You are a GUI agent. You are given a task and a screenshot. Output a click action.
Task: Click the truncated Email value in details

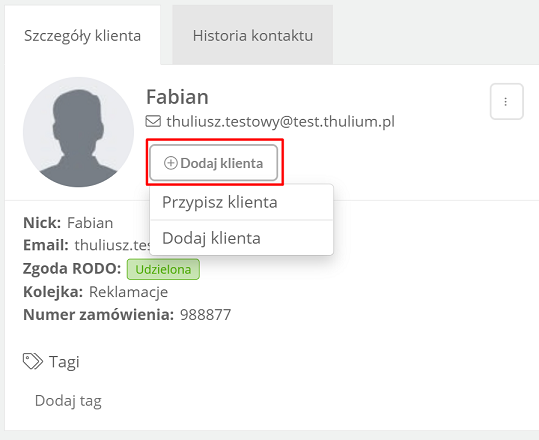(112, 245)
